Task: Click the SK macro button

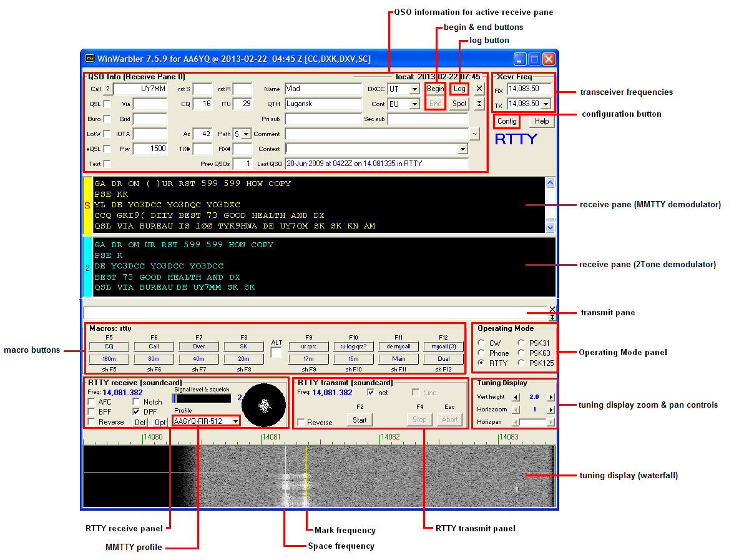Action: click(x=243, y=346)
